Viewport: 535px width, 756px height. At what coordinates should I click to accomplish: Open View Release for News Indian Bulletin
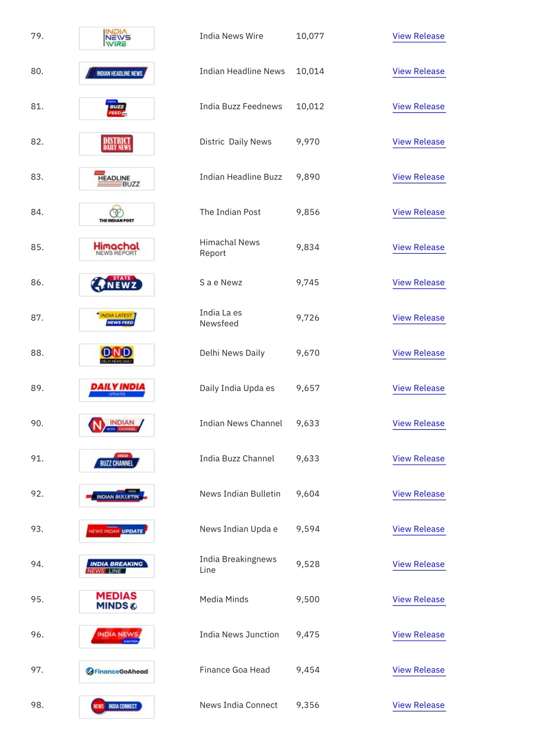point(418,494)
